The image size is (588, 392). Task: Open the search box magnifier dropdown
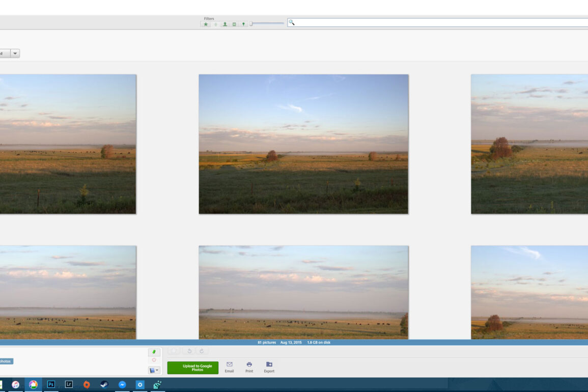[x=292, y=22]
